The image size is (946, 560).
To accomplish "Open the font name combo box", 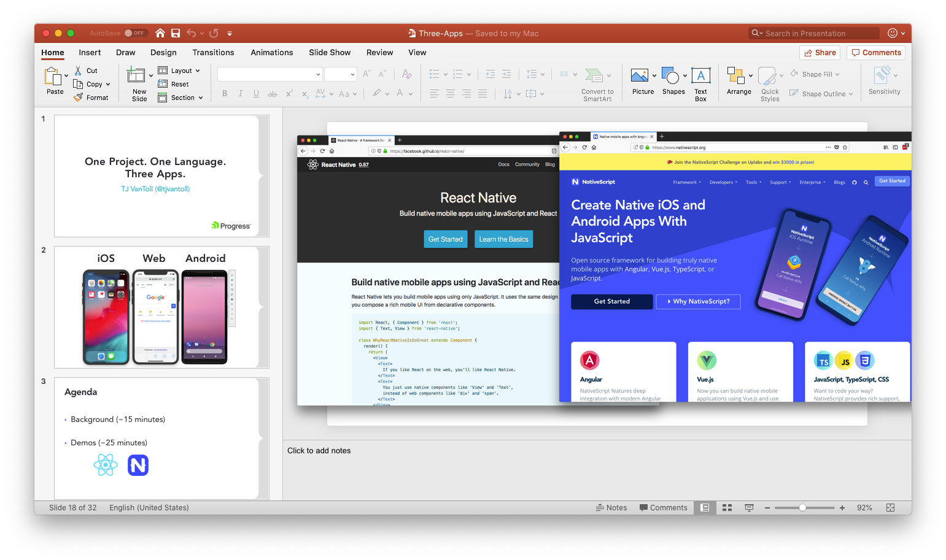I will click(269, 74).
